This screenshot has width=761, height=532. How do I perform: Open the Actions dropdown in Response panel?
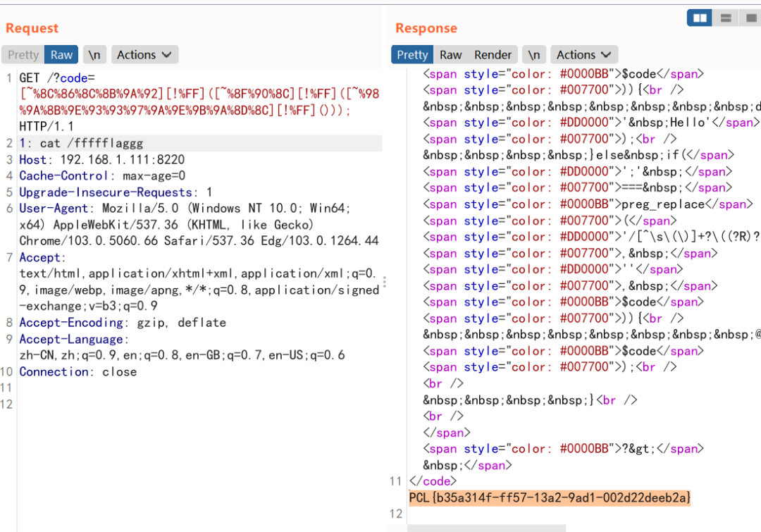click(x=584, y=55)
